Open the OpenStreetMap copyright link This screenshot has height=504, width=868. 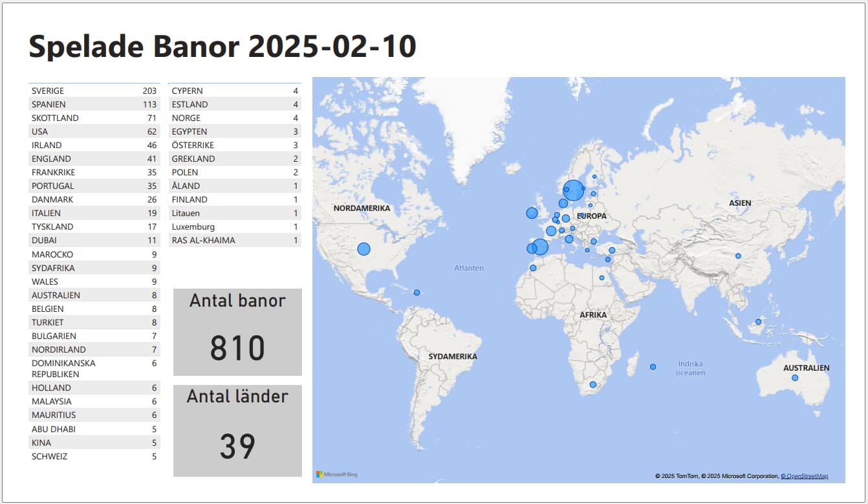804,476
